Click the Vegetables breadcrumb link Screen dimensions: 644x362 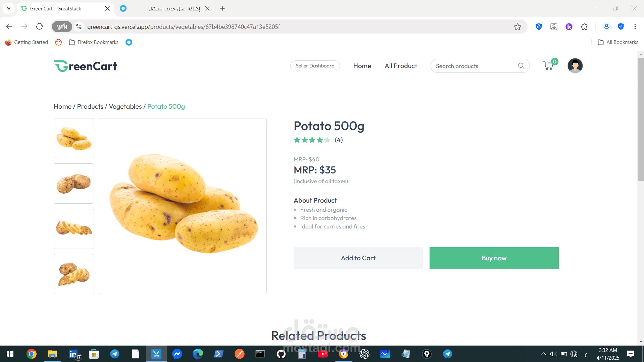point(125,106)
